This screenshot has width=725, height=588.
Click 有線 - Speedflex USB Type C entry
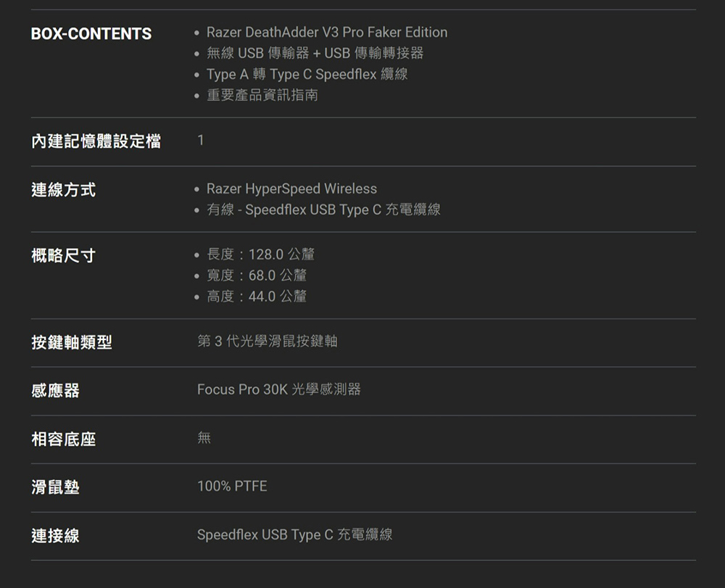click(x=323, y=210)
